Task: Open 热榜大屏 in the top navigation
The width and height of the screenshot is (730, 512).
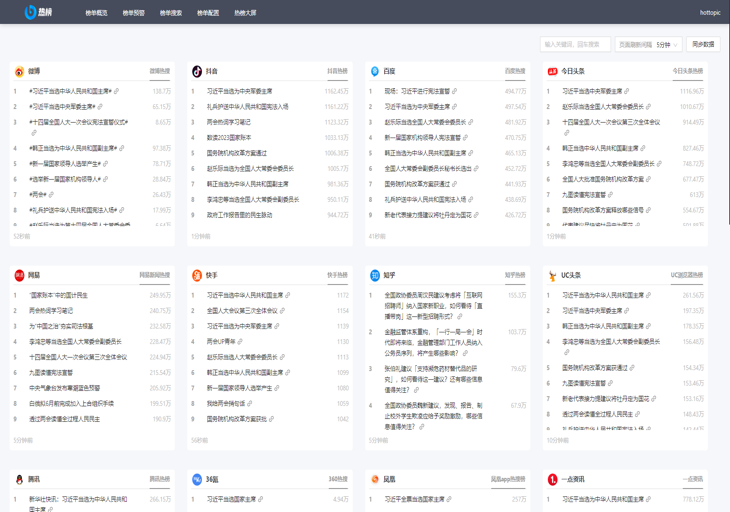Action: coord(245,13)
